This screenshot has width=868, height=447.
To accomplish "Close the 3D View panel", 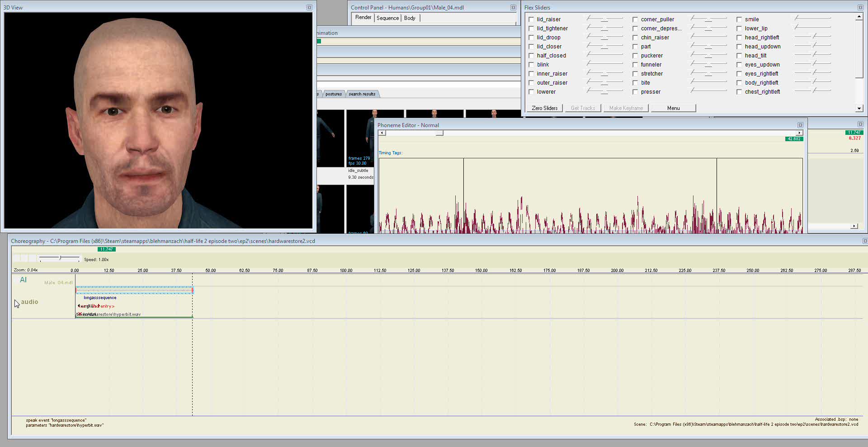I will [309, 7].
